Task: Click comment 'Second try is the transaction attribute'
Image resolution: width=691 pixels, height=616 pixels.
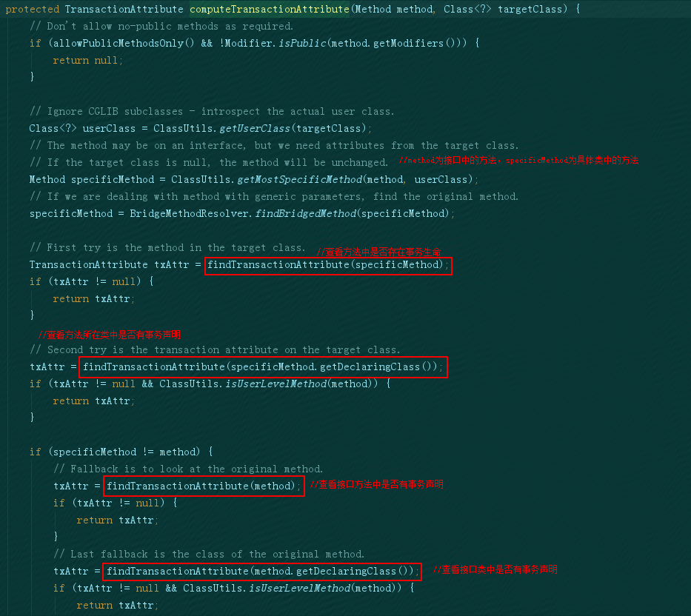Action: [x=215, y=350]
